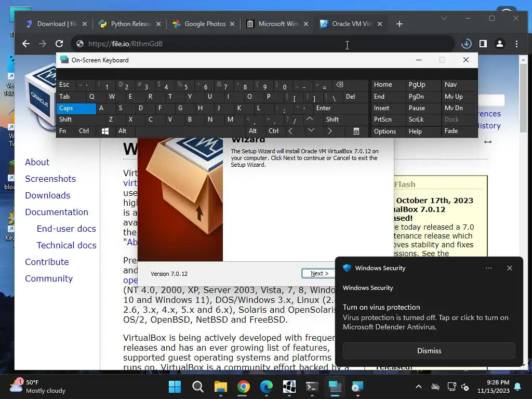The height and width of the screenshot is (399, 532).
Task: Click the Windows logo key on keyboard
Action: tap(105, 131)
